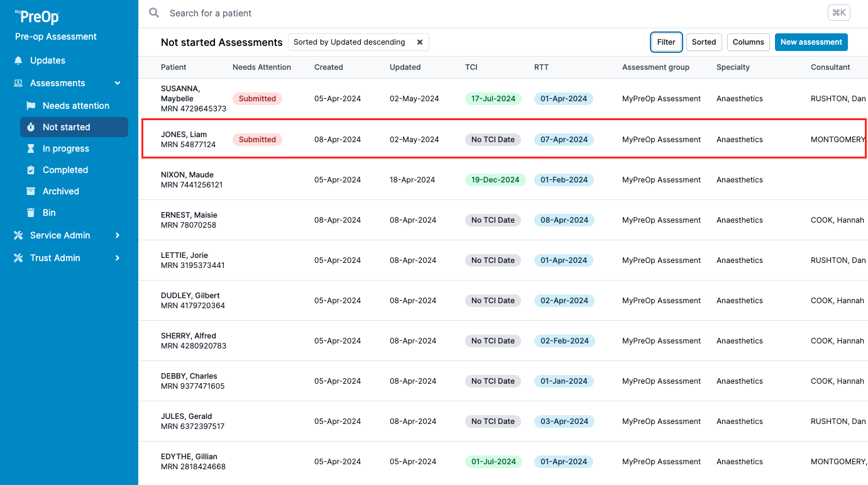Click Submitted badge for SUSANNA, Maybelle
The image size is (868, 485).
(x=257, y=99)
